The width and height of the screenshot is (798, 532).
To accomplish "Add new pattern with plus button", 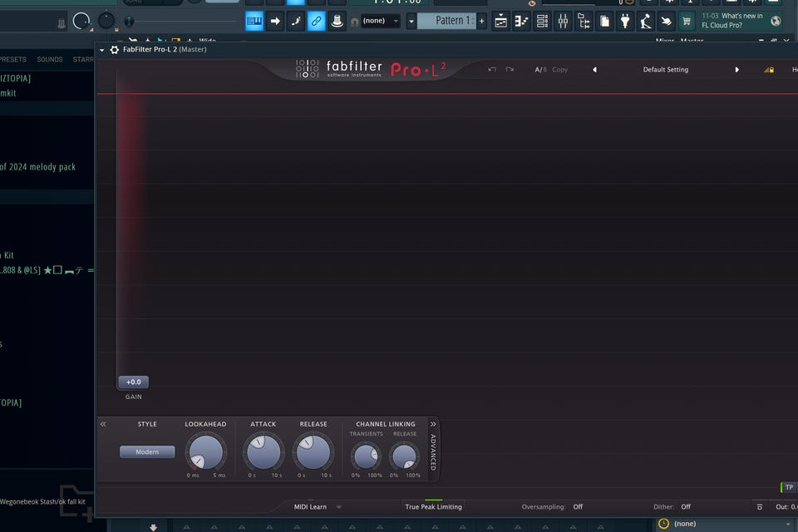I will pos(481,22).
